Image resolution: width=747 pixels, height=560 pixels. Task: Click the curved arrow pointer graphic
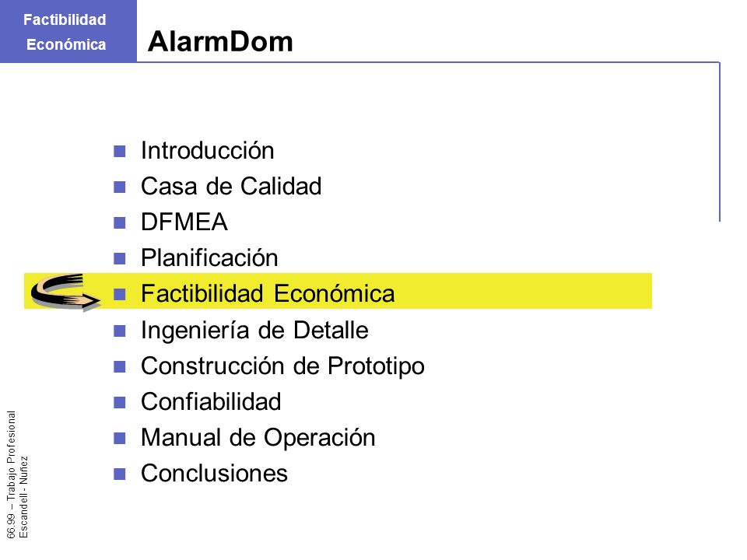65,292
